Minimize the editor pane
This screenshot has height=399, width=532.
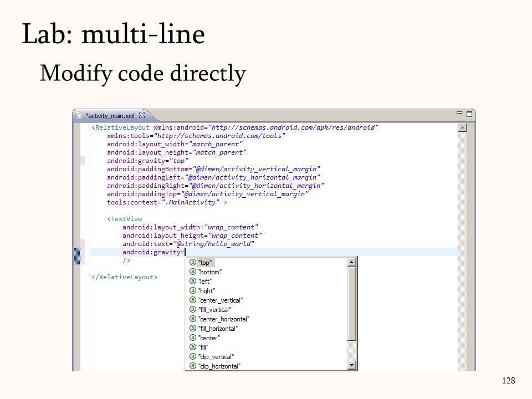coord(459,112)
